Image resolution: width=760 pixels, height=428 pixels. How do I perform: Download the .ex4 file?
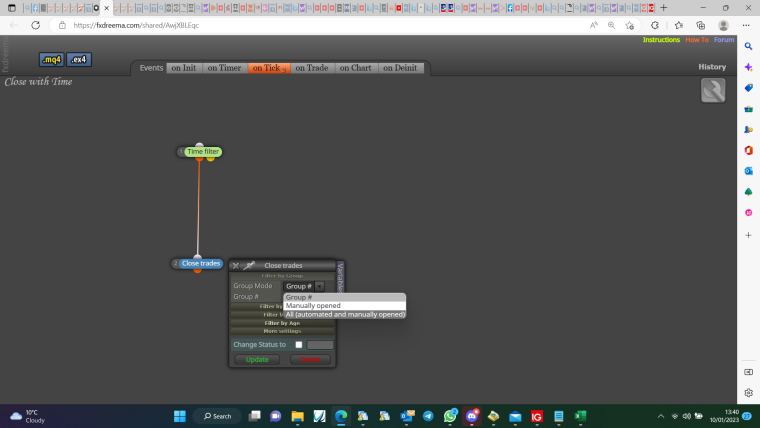click(79, 60)
